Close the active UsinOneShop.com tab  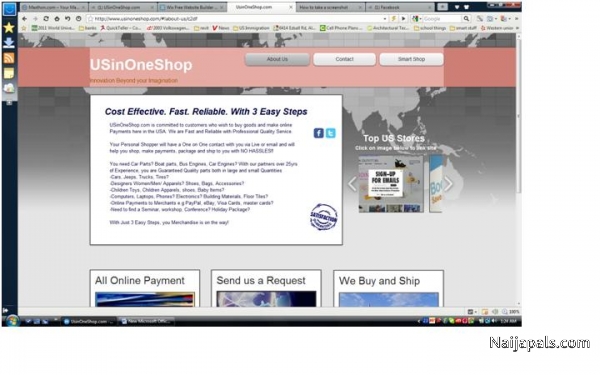coord(291,7)
